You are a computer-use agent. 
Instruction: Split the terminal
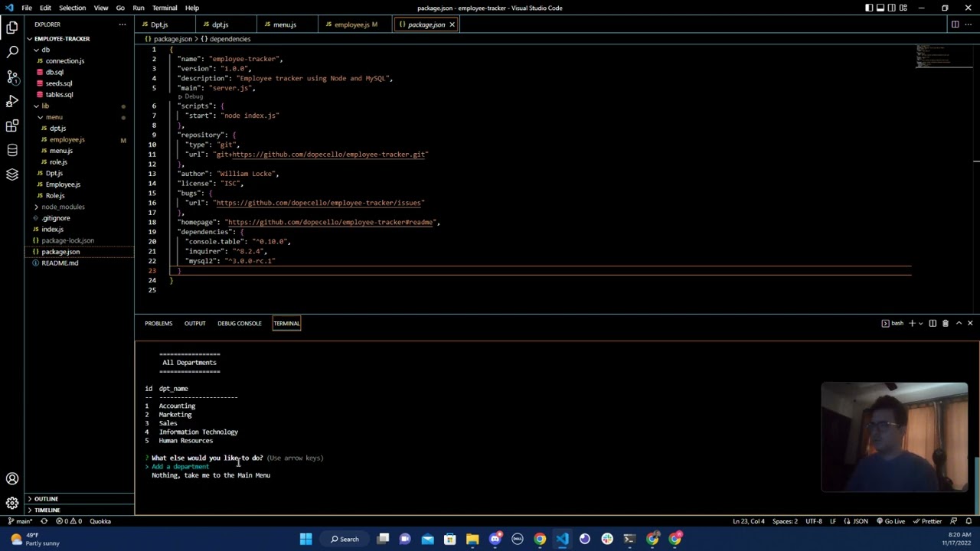(933, 323)
